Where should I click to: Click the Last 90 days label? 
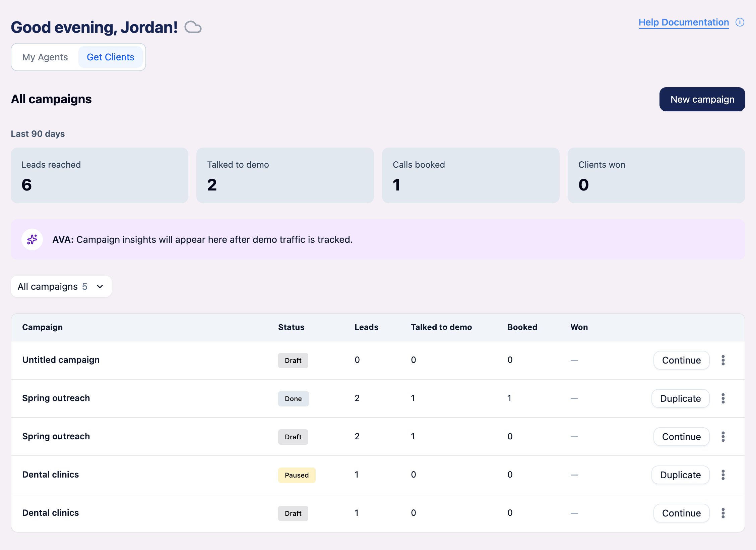[x=38, y=134]
